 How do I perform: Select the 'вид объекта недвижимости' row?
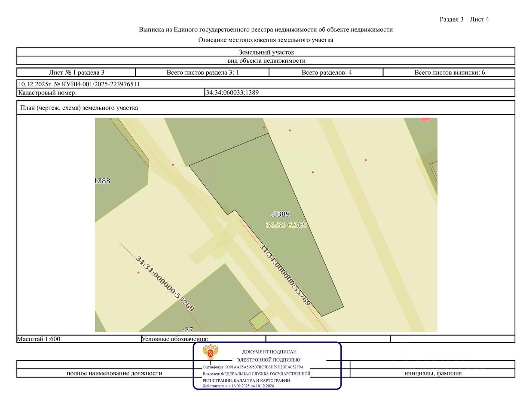[266, 61]
